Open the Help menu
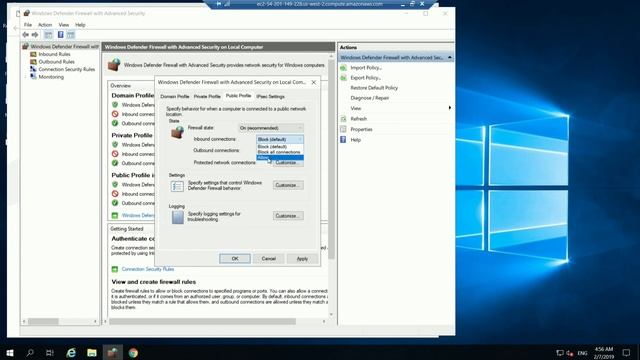Screen dimensions: 640x360 80,25
